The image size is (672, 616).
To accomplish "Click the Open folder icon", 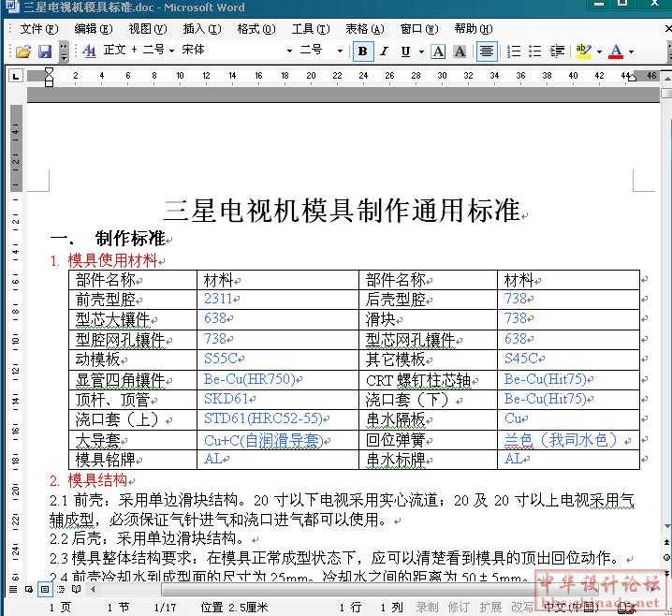I will 23,51.
